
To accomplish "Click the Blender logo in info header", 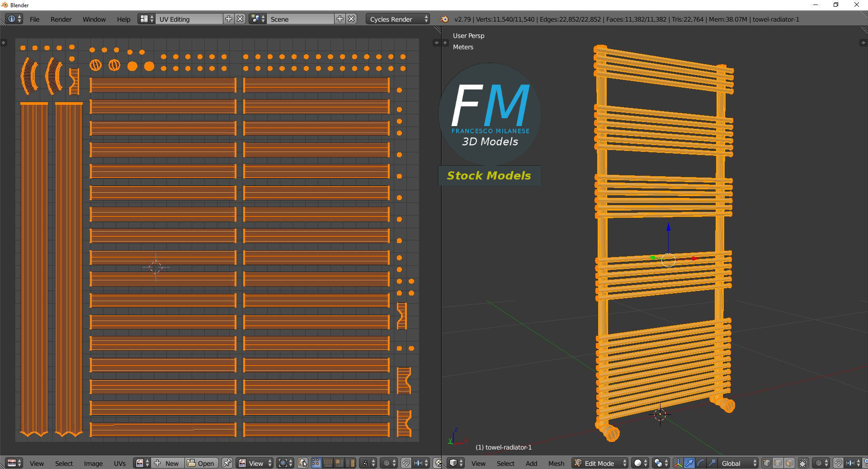I will coord(444,19).
